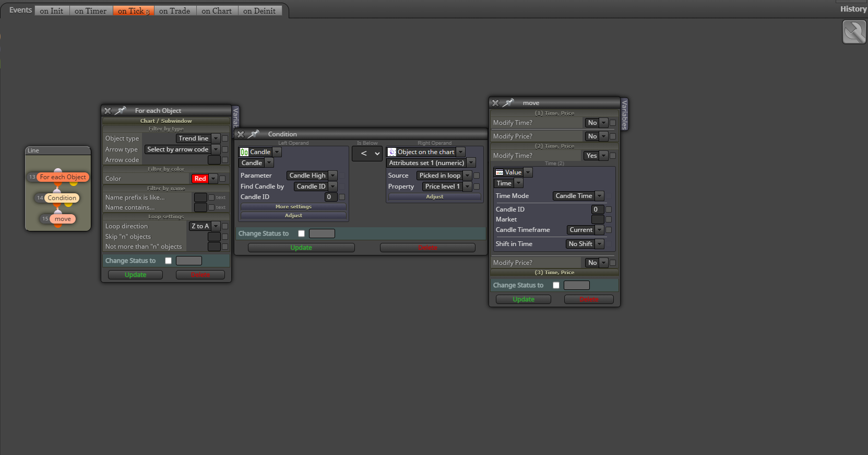This screenshot has width=868, height=455.
Task: Click the Red color swatch
Action: click(200, 179)
